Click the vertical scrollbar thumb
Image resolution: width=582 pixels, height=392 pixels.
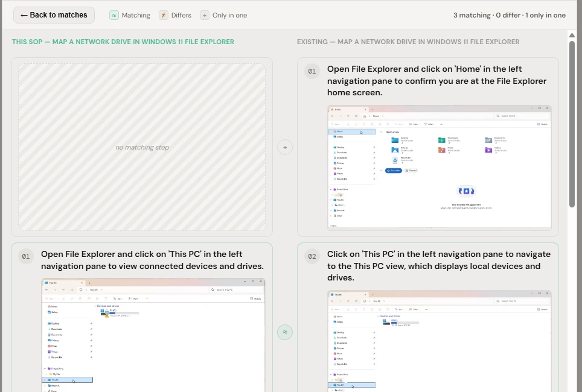(572, 124)
